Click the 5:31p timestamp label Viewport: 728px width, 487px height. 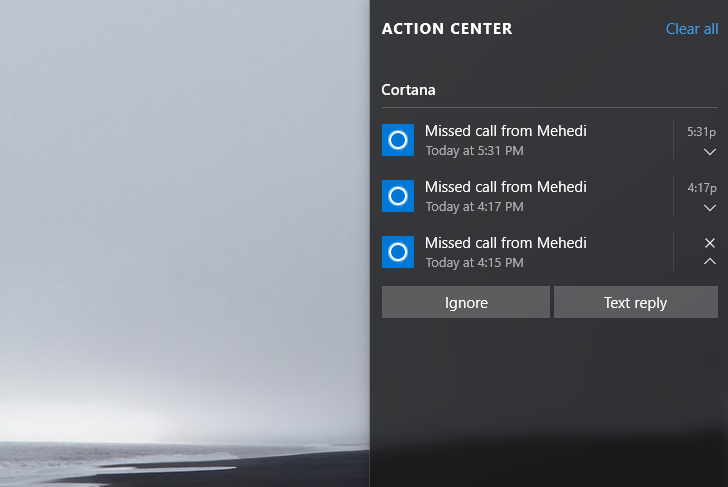point(702,132)
